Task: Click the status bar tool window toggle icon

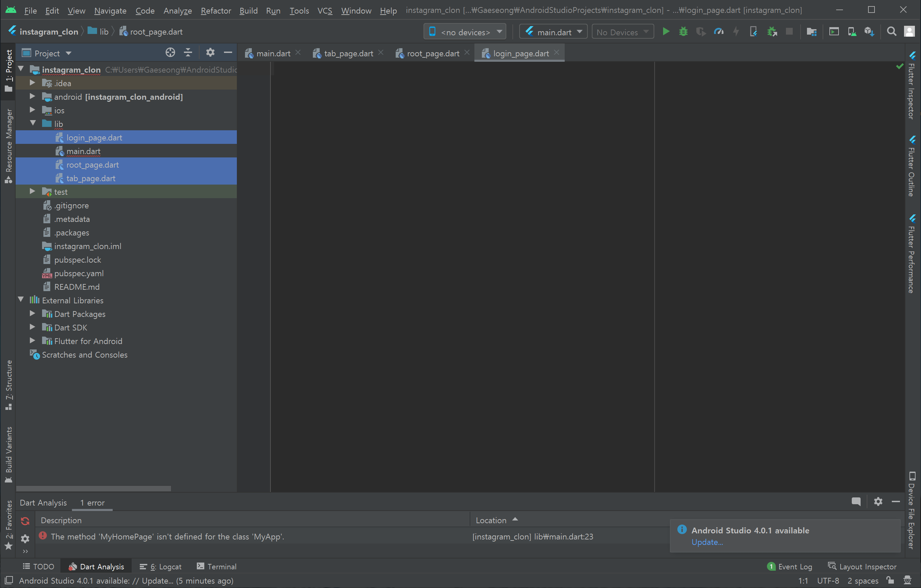Action: 9,580
